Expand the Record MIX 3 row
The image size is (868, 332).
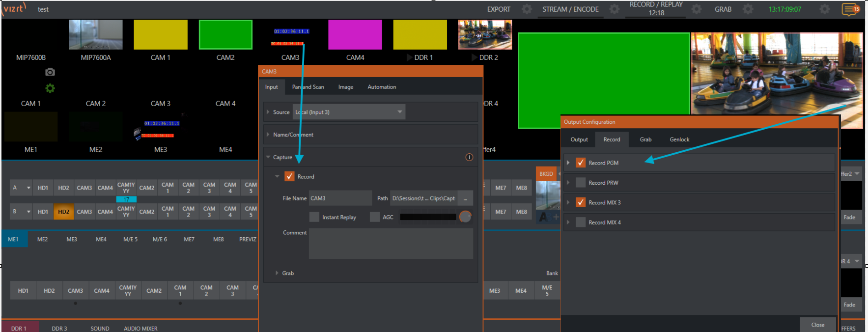click(568, 202)
